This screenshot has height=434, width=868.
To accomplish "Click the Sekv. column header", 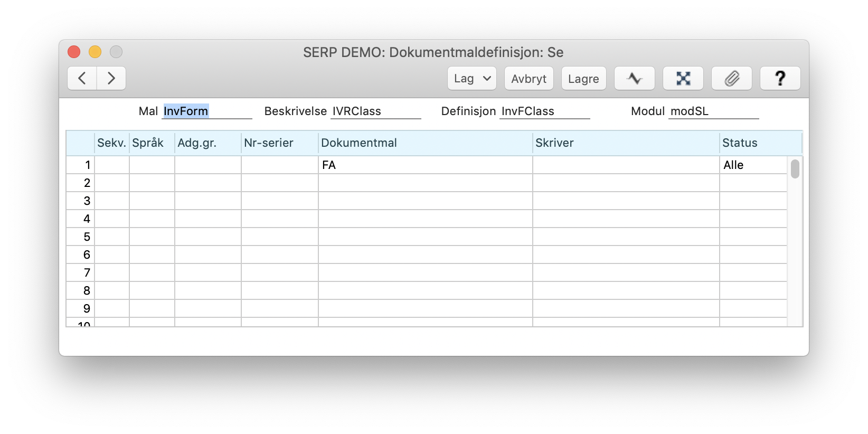I will pyautogui.click(x=112, y=143).
